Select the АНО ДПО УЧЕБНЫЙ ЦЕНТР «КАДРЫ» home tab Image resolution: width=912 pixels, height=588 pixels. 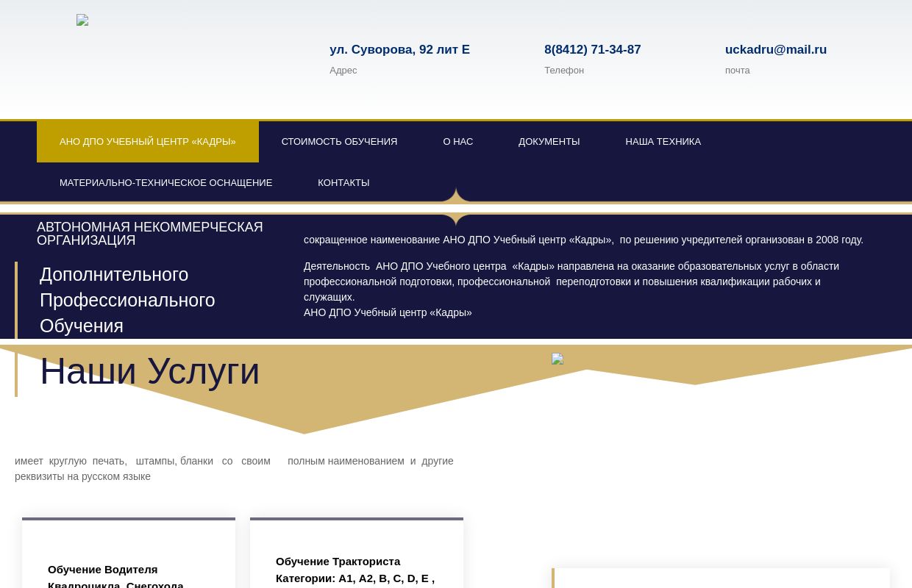147,141
